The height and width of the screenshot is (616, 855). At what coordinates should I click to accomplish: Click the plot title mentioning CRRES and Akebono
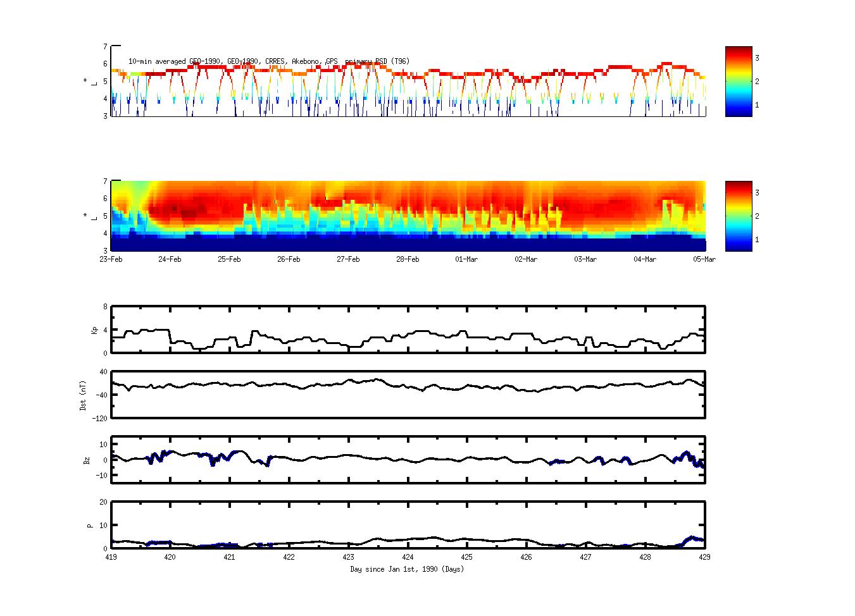[x=269, y=61]
